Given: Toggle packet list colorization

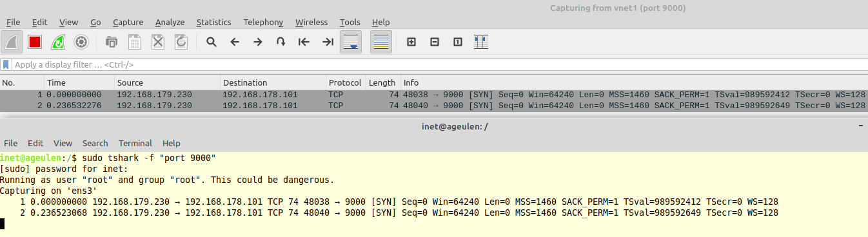Looking at the screenshot, I should click(x=381, y=42).
